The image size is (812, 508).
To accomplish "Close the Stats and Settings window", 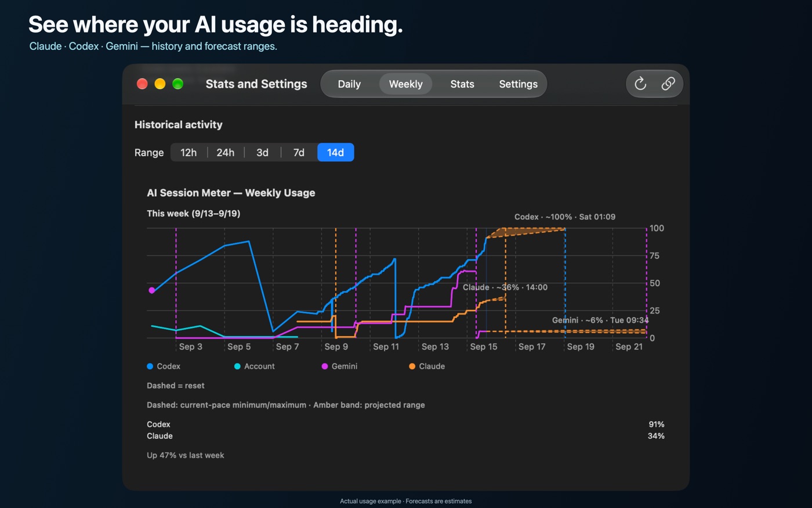I will click(142, 84).
